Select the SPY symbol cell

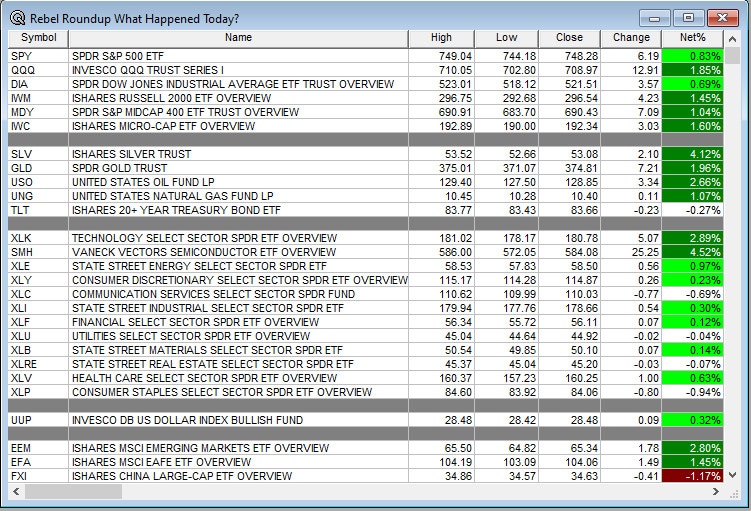38,56
